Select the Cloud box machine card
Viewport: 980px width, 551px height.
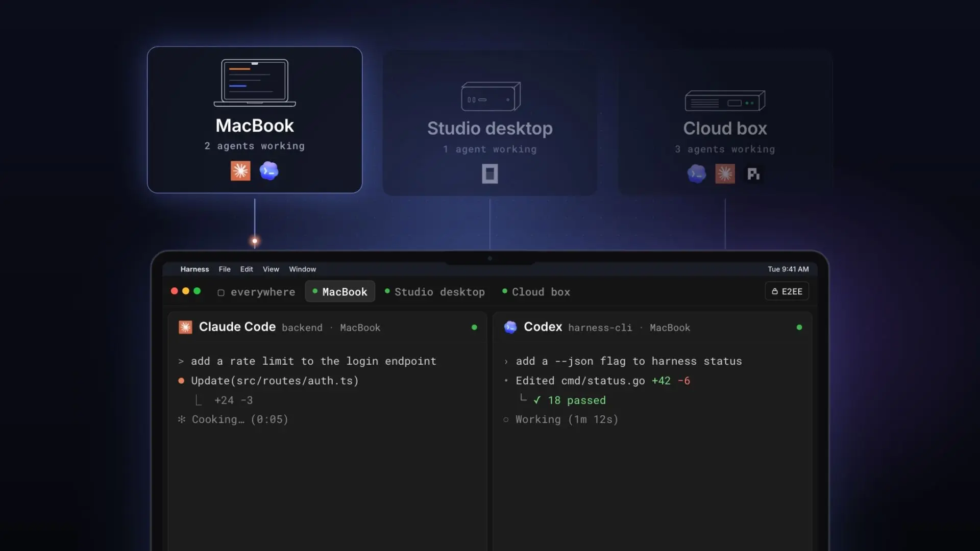coord(725,122)
